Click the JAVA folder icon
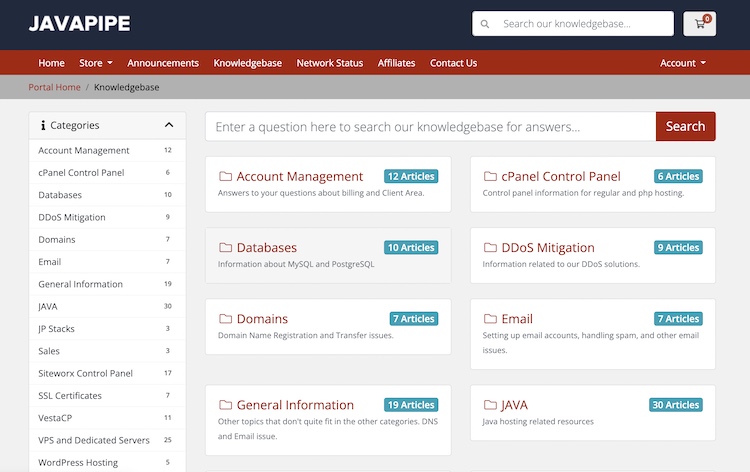Screen dimensions: 750x472 click(x=490, y=405)
